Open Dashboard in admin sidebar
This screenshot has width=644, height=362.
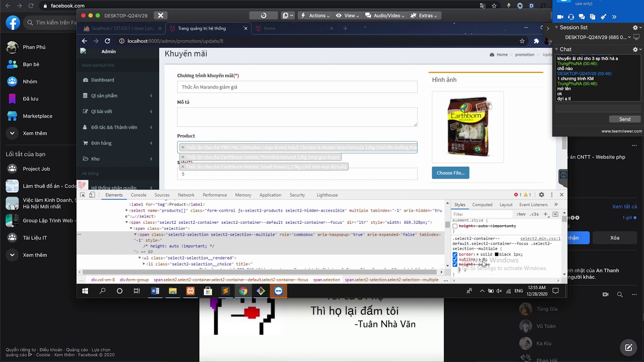(x=102, y=79)
